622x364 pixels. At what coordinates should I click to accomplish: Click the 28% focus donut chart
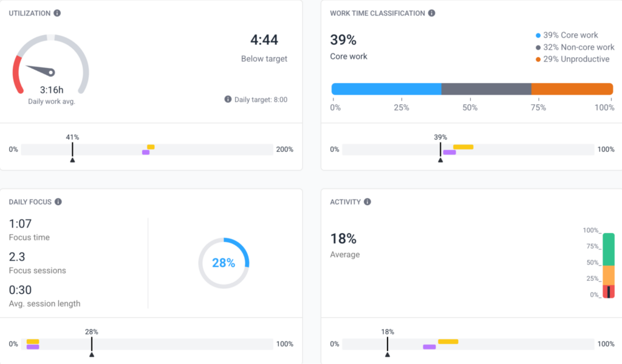click(x=224, y=262)
